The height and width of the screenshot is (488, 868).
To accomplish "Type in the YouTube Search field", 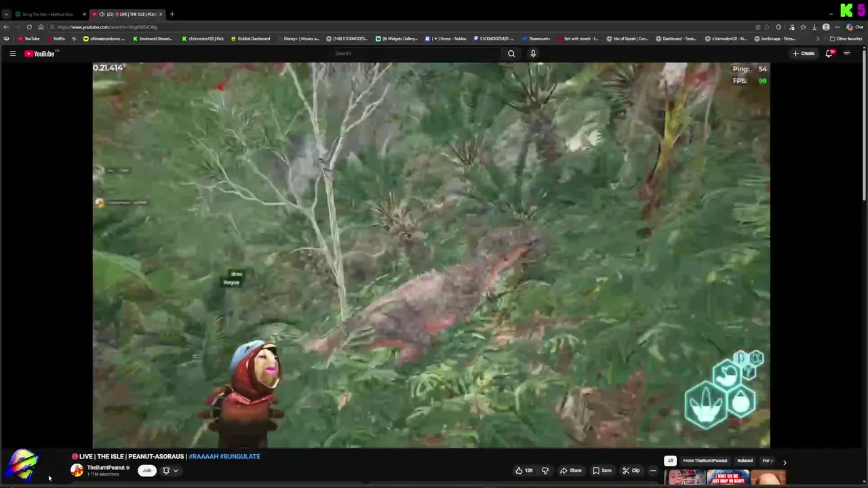I will [x=417, y=54].
